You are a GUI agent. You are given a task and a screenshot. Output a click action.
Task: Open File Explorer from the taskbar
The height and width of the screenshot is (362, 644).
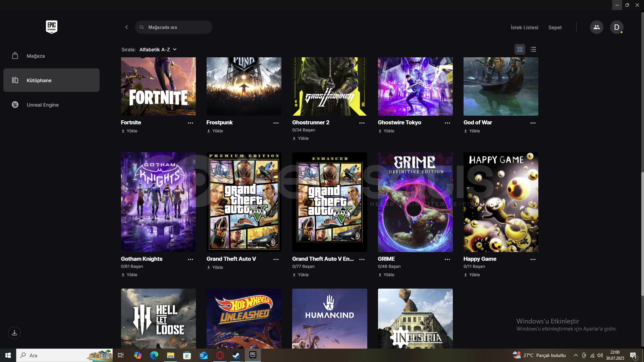(170, 355)
